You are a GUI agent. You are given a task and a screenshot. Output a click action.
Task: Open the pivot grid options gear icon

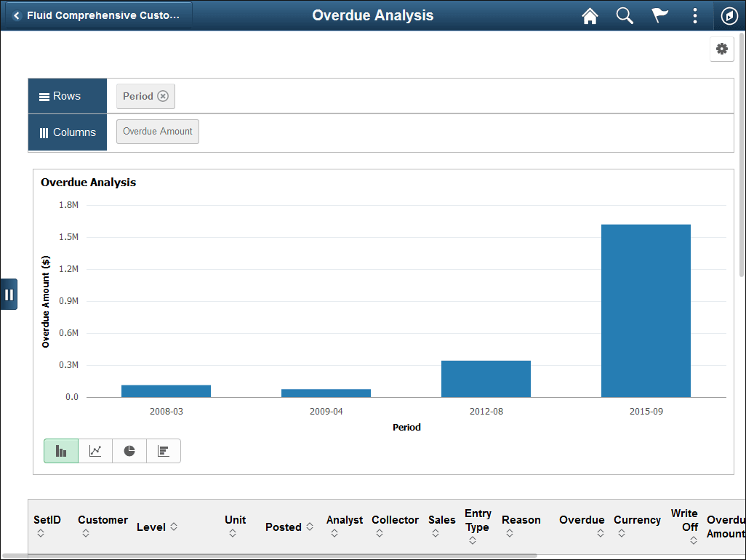click(721, 49)
